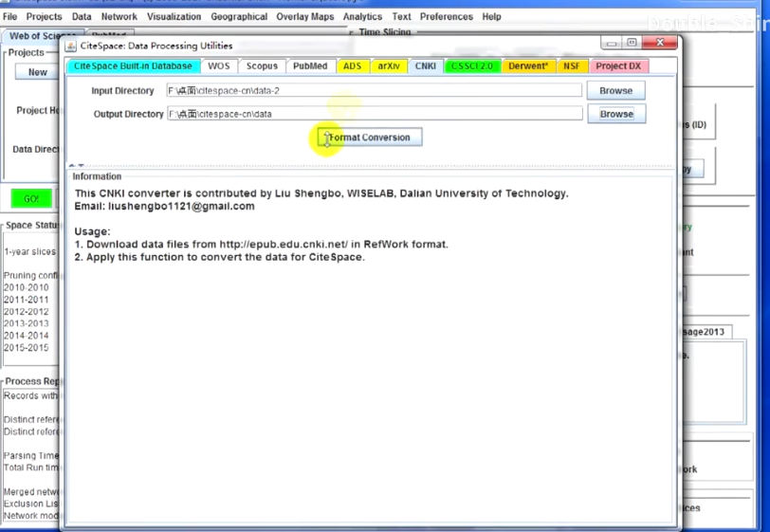Click the Input Directory text field
Screen dimensions: 770x532
click(375, 90)
